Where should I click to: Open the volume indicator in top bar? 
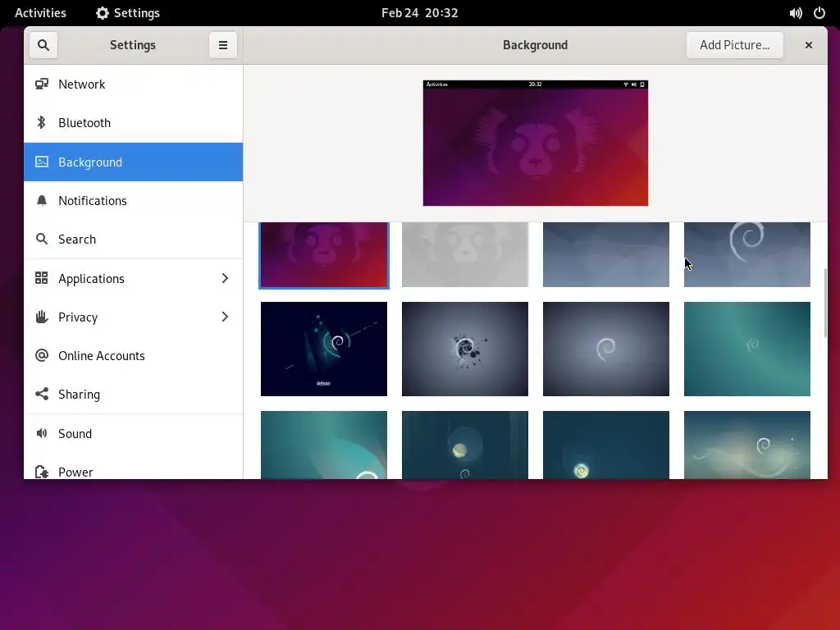(x=796, y=13)
